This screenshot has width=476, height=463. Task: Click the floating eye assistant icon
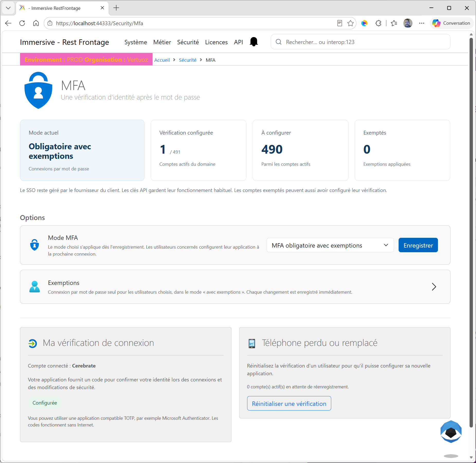point(451,432)
